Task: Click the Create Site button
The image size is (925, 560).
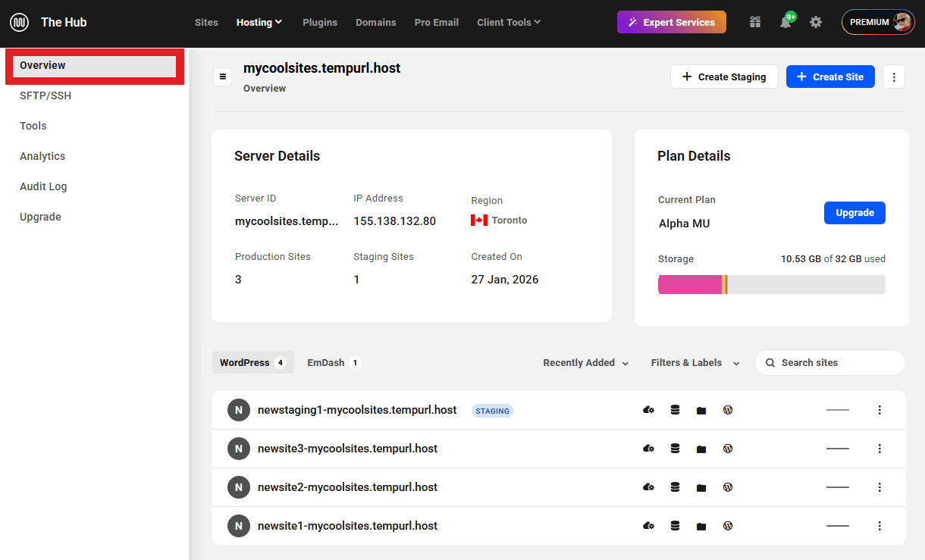Action: (x=830, y=77)
